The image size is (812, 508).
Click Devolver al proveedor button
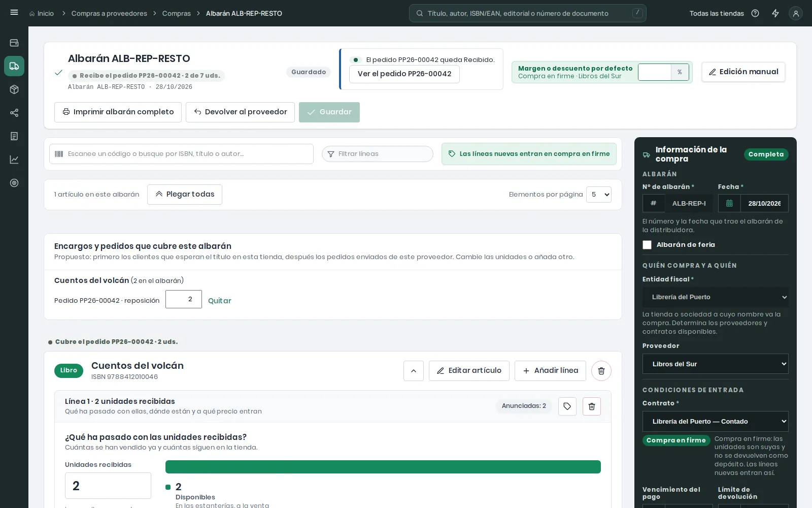pyautogui.click(x=240, y=112)
